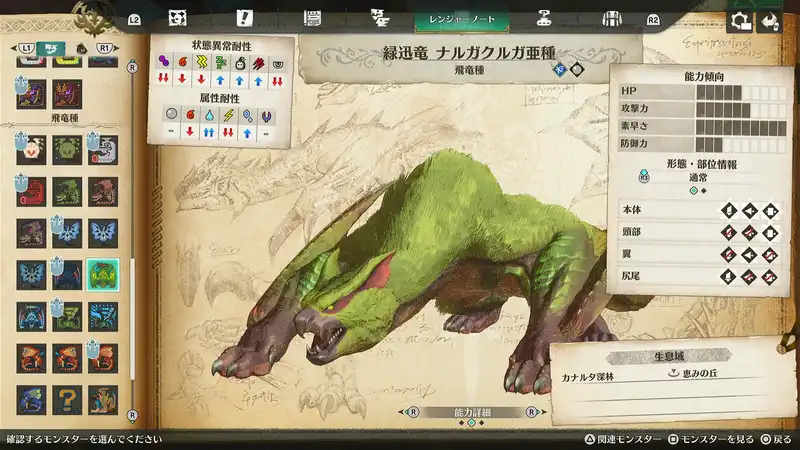Click the hill icon next to 恵みの丘
The height and width of the screenshot is (450, 800).
pos(673,373)
